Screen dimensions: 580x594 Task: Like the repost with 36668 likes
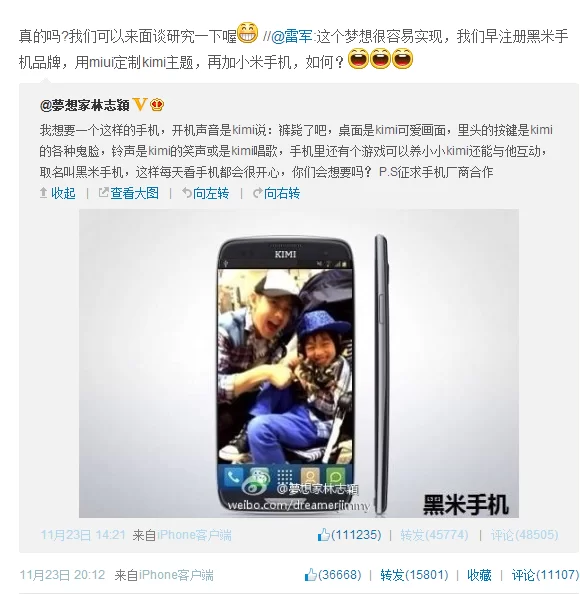[x=333, y=575]
